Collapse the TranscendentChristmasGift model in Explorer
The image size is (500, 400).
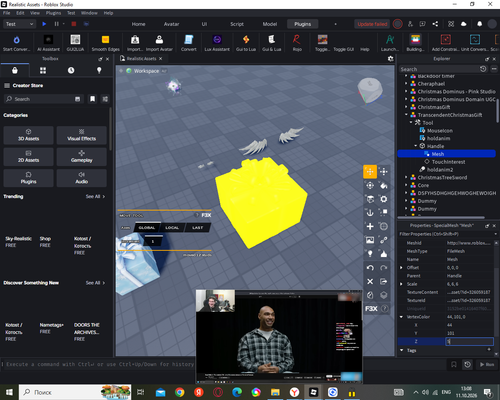(x=406, y=115)
